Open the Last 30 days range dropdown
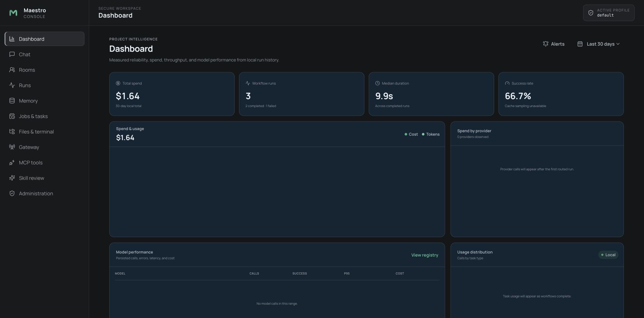The width and height of the screenshot is (644, 318). pos(598,44)
